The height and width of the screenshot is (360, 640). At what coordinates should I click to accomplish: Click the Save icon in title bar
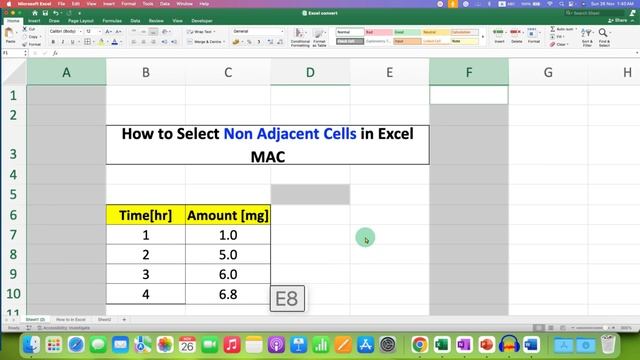pos(45,13)
